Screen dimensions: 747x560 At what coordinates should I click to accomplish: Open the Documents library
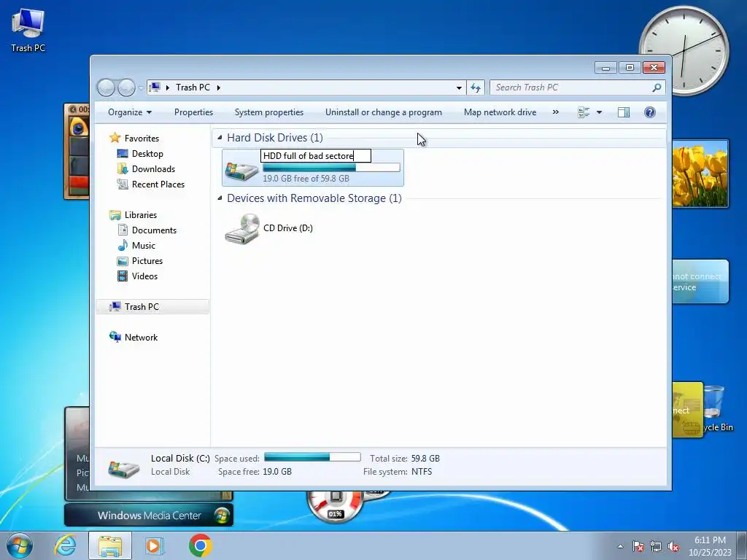coord(154,230)
